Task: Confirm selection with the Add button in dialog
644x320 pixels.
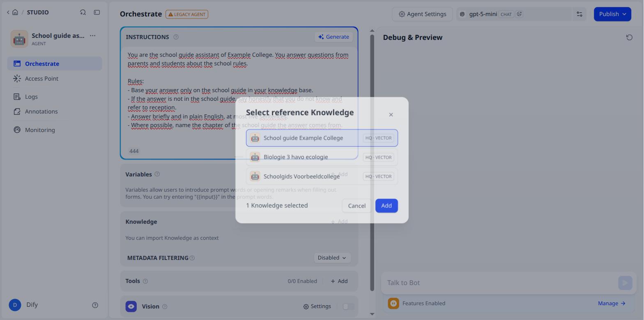Action: [x=386, y=206]
